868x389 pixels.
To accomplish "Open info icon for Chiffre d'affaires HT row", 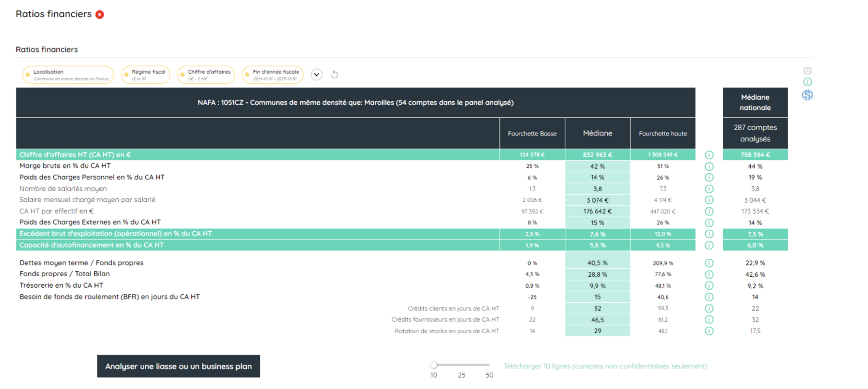I will [x=709, y=155].
